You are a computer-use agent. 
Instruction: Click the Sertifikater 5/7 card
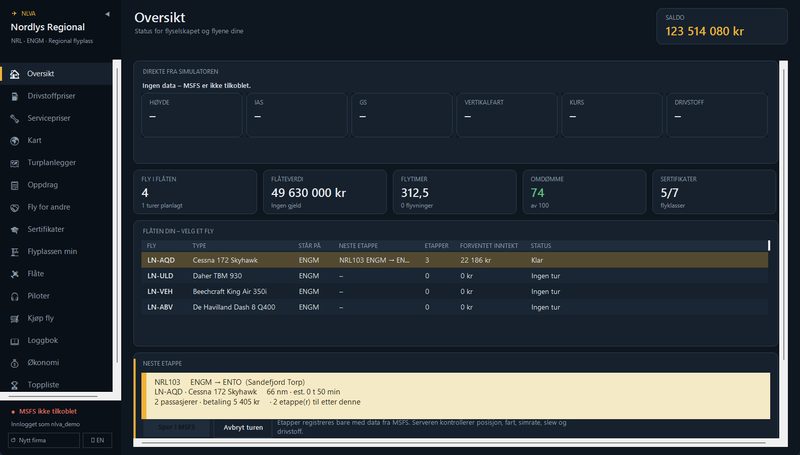[x=714, y=192]
